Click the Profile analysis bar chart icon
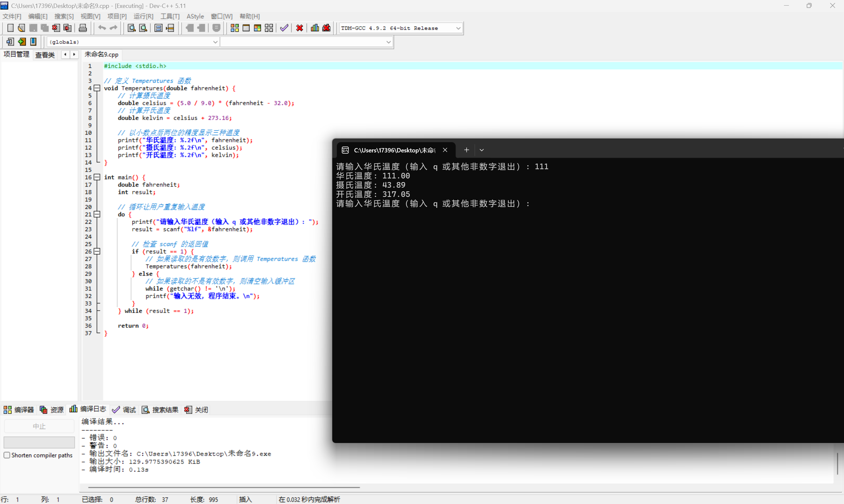Viewport: 844px width, 504px height. pos(314,28)
